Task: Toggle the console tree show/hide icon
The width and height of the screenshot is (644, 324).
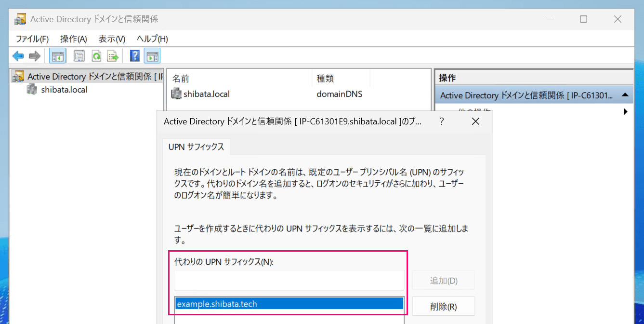Action: tap(57, 56)
